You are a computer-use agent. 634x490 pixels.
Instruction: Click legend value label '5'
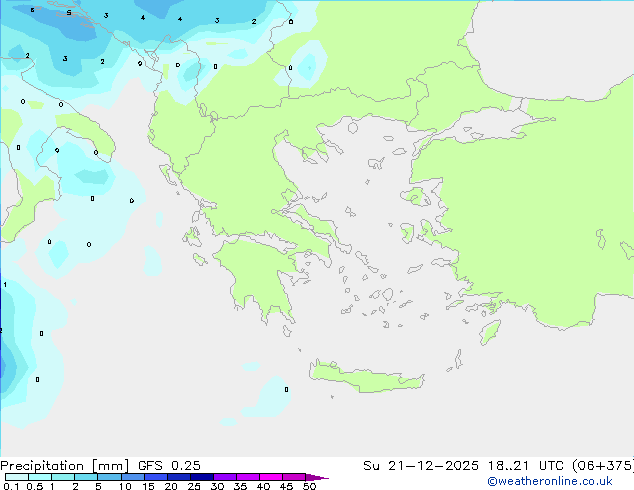pyautogui.click(x=98, y=486)
